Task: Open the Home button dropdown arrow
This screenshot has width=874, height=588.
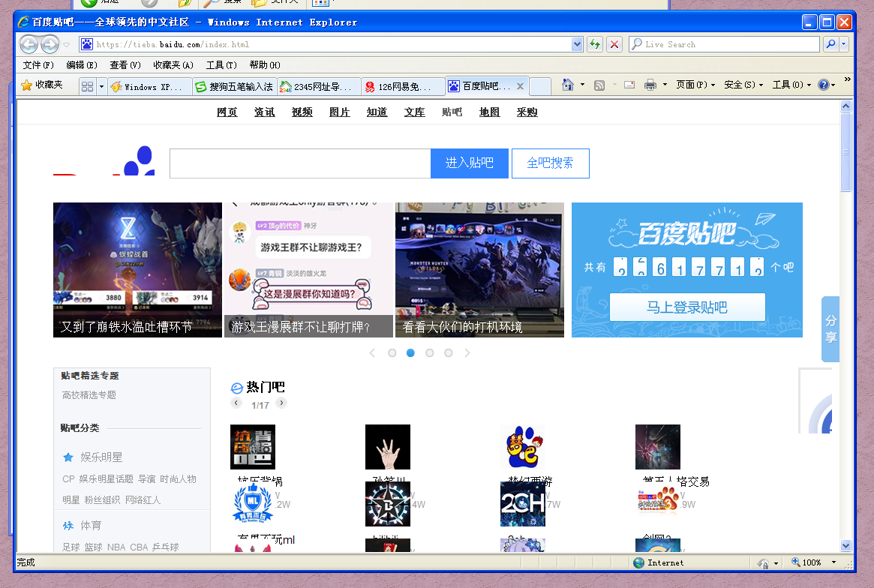Action: [x=582, y=85]
